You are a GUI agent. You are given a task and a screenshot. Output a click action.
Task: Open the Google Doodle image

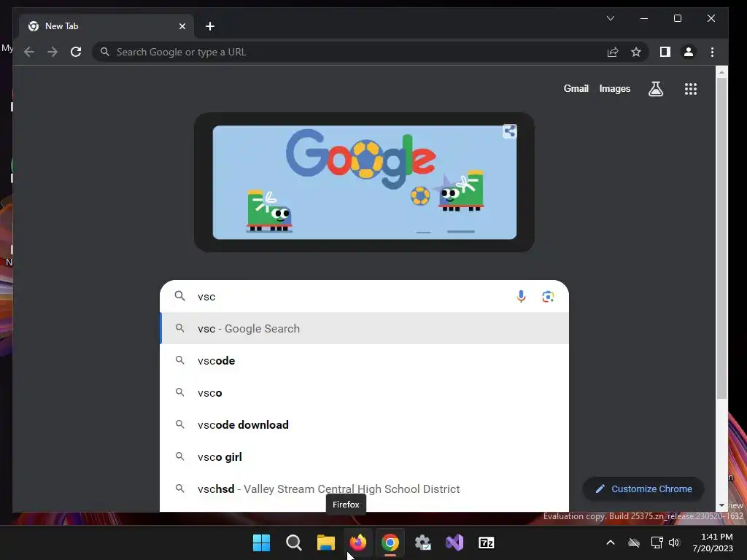(365, 182)
